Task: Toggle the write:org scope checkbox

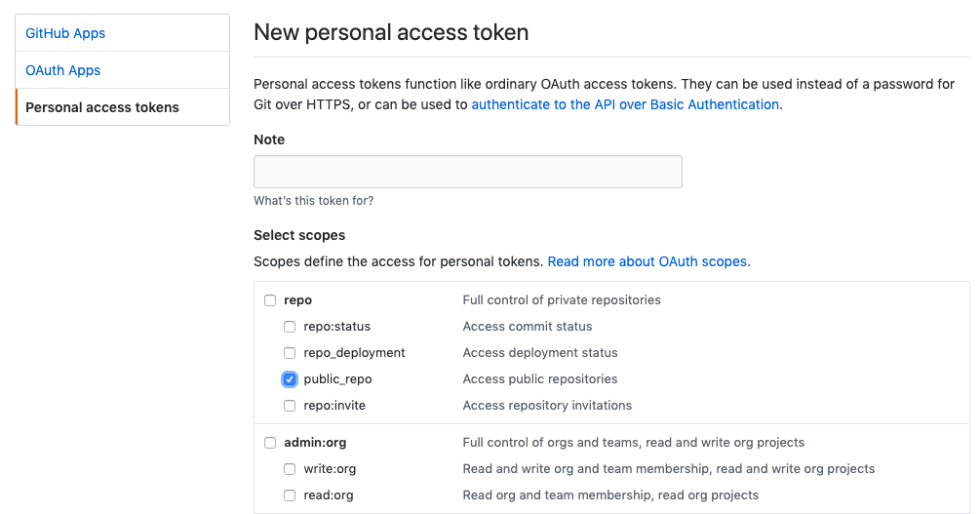Action: pos(290,469)
